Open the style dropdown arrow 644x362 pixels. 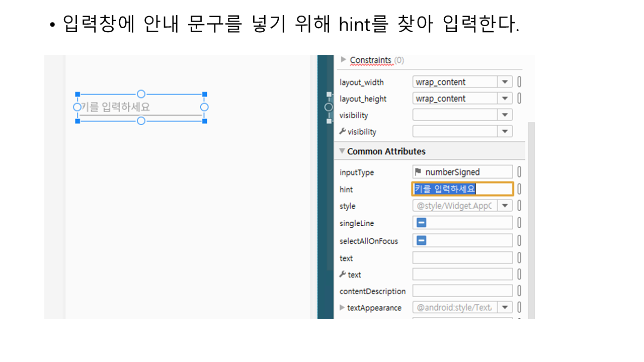coord(505,206)
